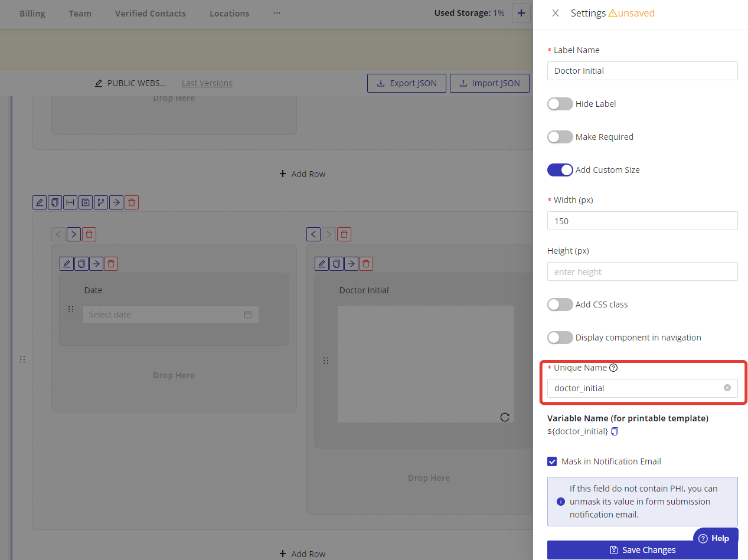Copy the doctor_initial variable name
The image size is (748, 560).
(615, 431)
